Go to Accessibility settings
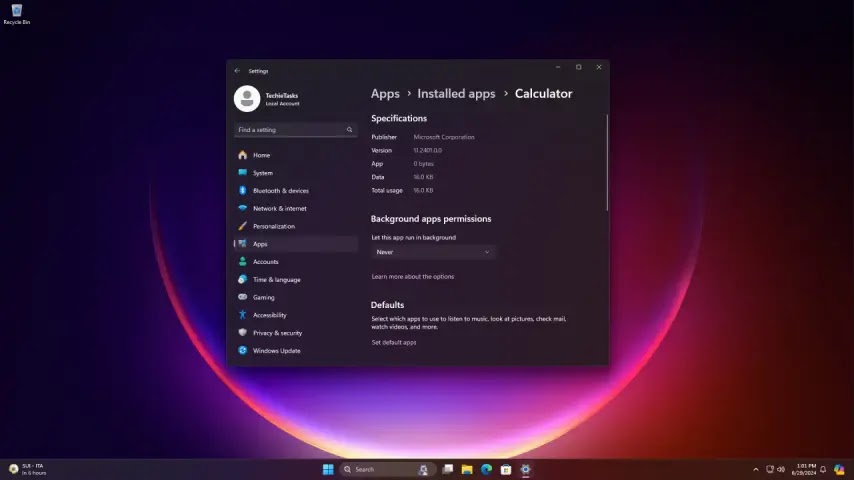854x480 pixels. (296, 315)
